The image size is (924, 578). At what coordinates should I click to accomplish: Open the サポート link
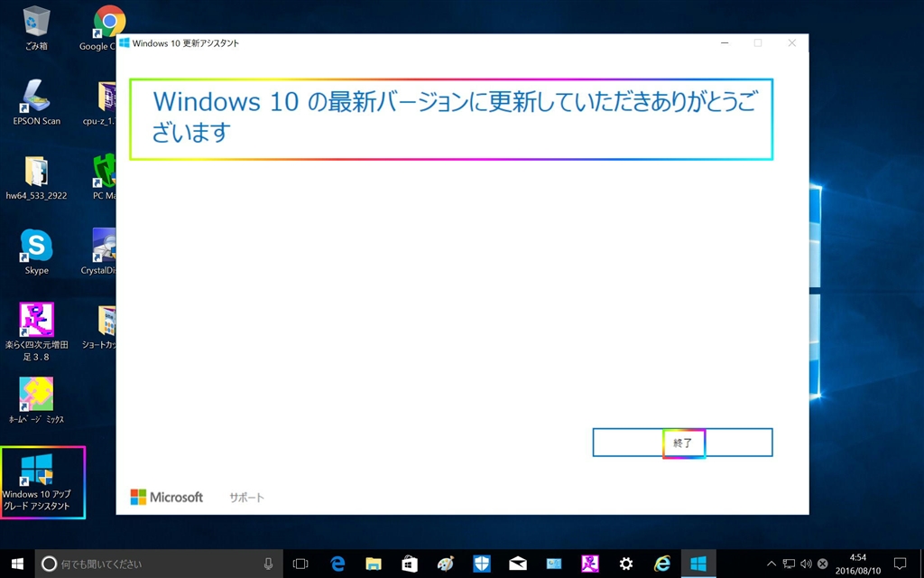246,498
